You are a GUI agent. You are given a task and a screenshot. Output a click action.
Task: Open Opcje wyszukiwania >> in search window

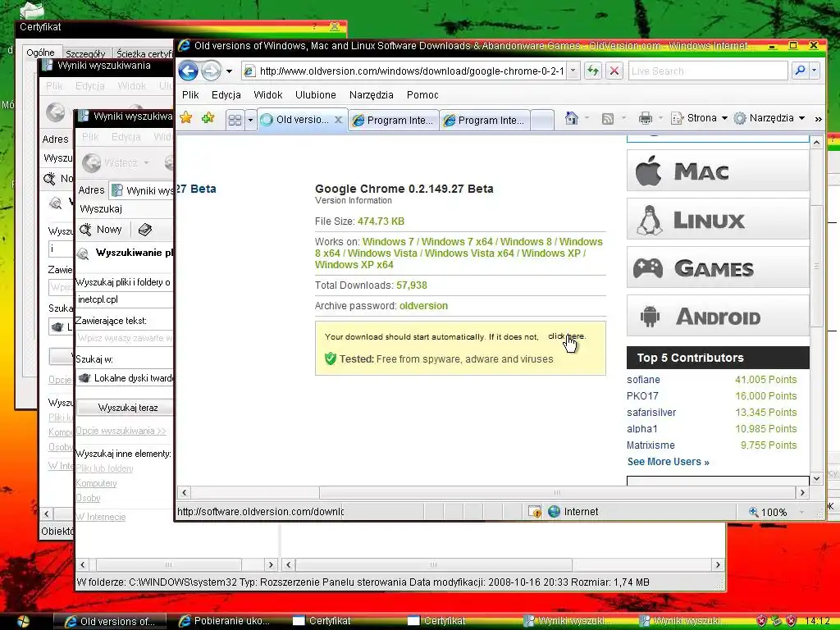pos(121,431)
